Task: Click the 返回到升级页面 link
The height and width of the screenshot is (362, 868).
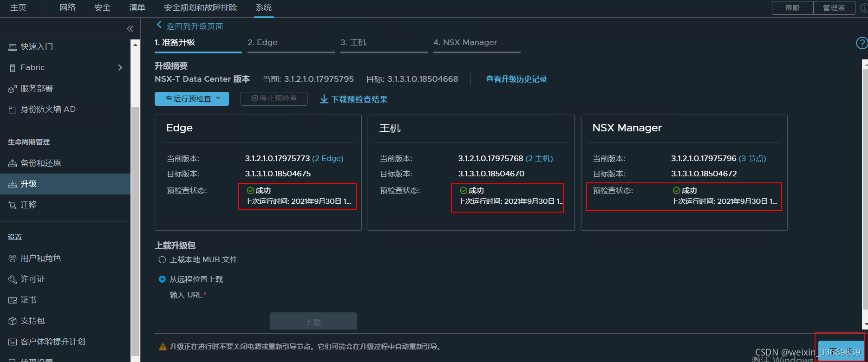Action: (x=195, y=26)
